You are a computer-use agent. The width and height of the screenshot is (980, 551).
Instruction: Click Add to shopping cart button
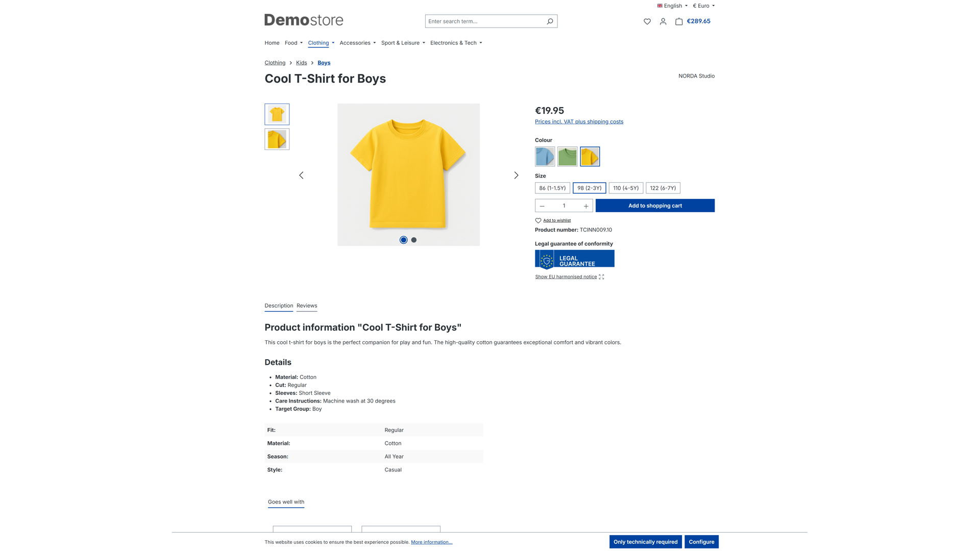pos(655,206)
